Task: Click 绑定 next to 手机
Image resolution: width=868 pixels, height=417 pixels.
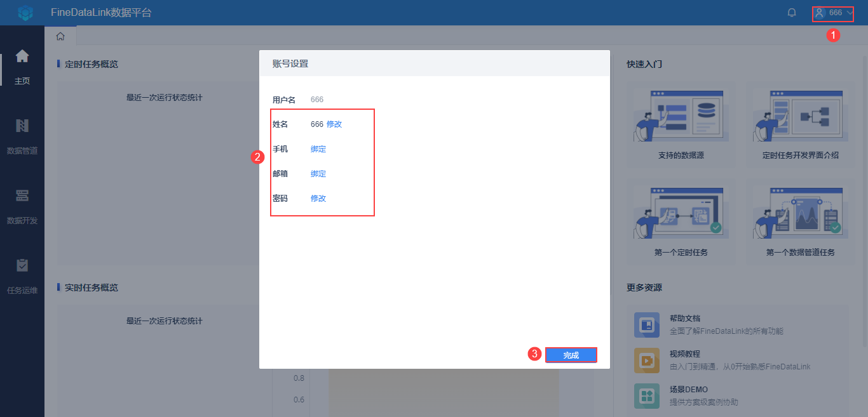Action: (318, 149)
